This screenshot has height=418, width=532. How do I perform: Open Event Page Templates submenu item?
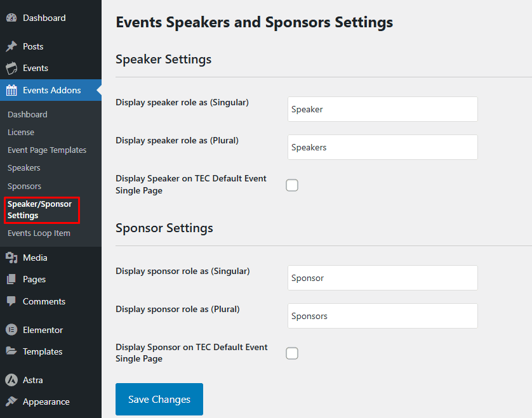tap(47, 150)
